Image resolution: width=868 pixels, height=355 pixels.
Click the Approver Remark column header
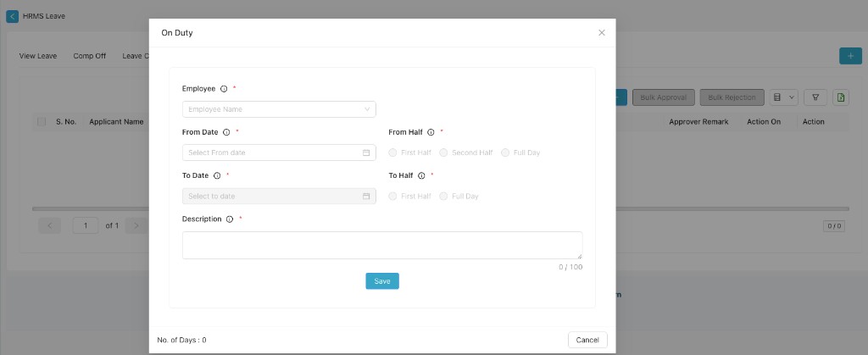[x=698, y=122]
